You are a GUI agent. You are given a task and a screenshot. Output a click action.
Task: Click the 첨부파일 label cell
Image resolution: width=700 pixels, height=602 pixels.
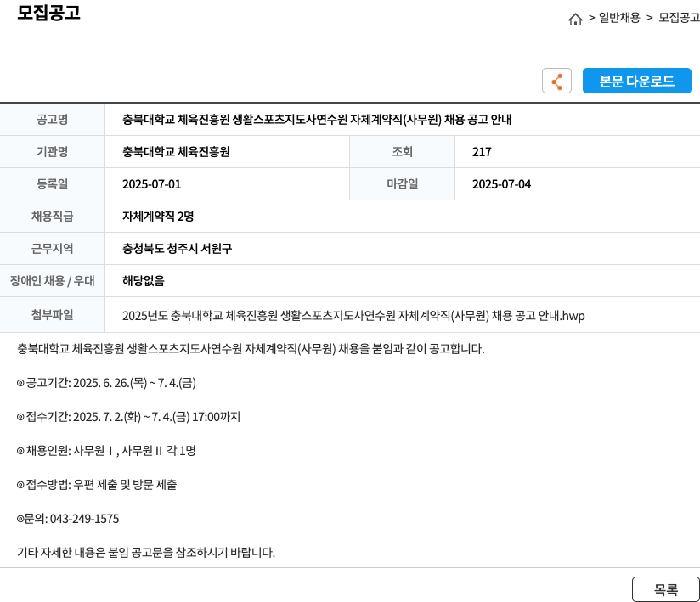(52, 315)
